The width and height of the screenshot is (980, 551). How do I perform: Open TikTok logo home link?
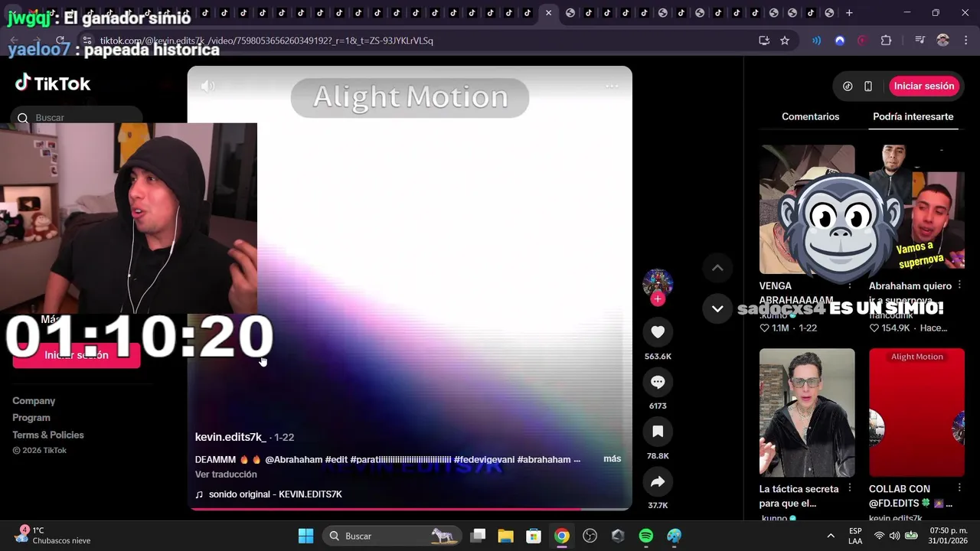(x=53, y=83)
